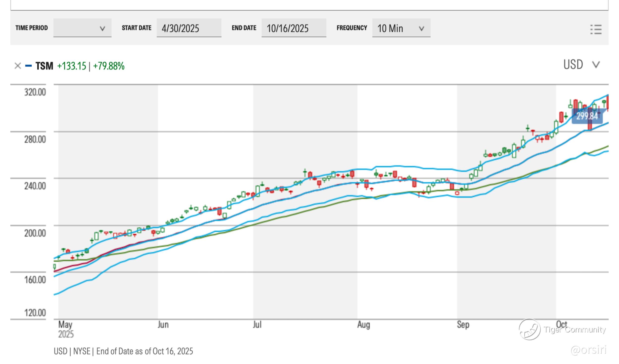Viewport: 619px width, 364px height.
Task: Click the 299.84 price label tag
Action: pos(587,116)
